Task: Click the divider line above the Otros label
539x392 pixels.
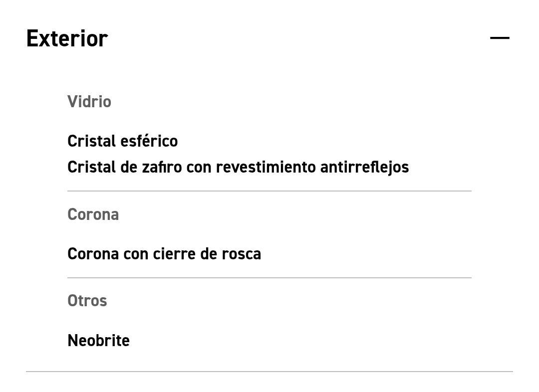Action: (269, 278)
